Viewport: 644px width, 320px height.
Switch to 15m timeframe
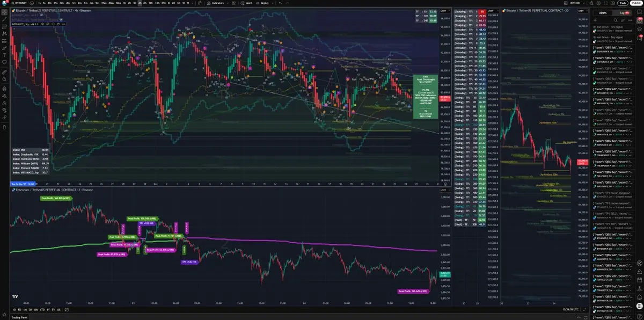click(104, 3)
